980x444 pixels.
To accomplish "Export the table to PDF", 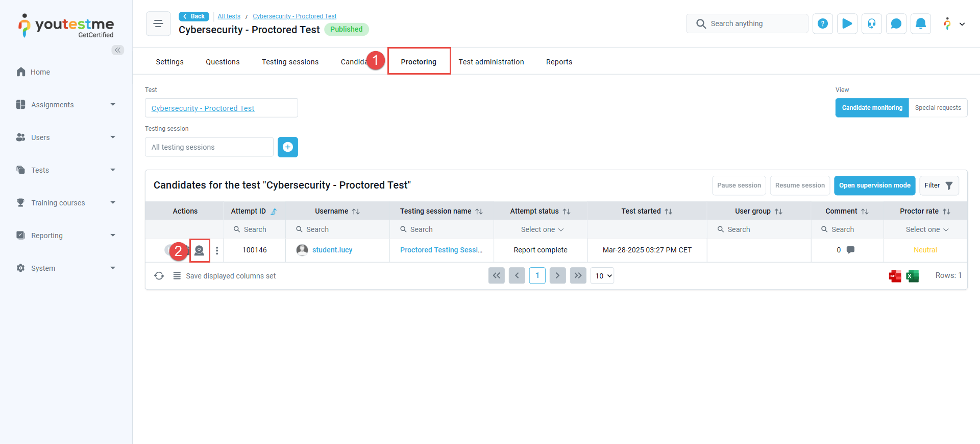I will coord(895,276).
